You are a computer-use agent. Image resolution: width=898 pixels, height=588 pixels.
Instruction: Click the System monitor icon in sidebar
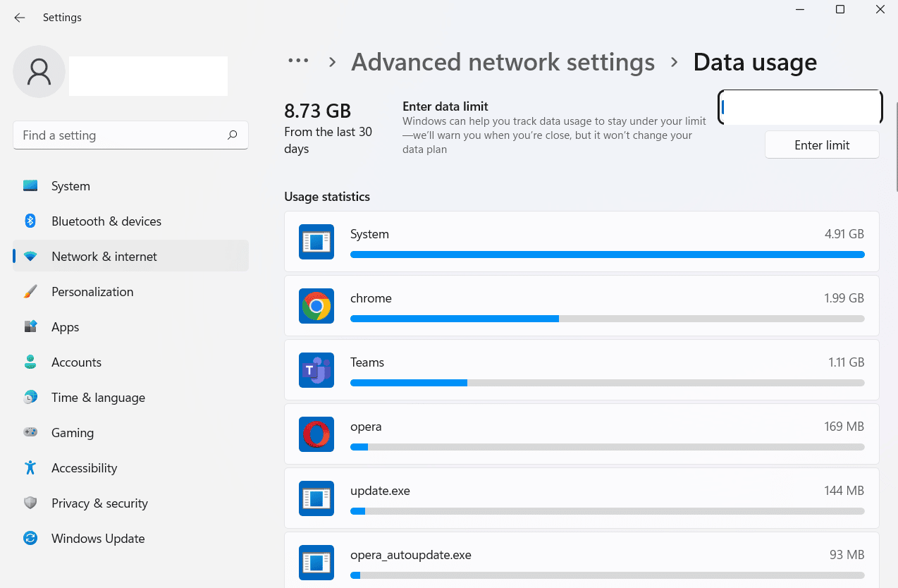click(30, 186)
